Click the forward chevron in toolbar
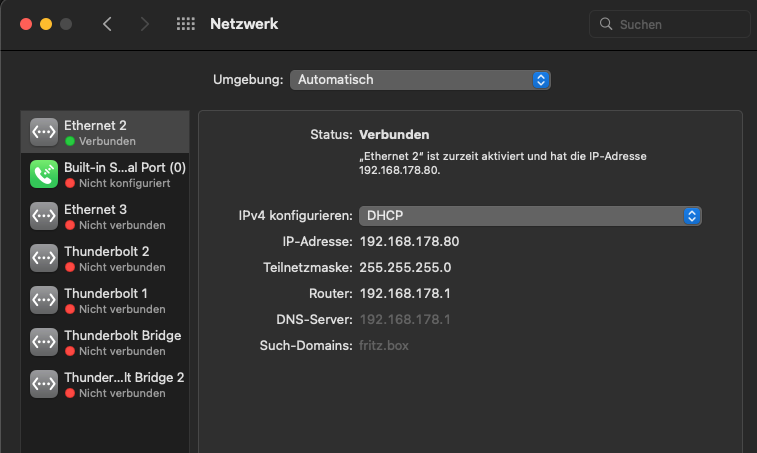Screen dimensions: 757x453 point(144,24)
